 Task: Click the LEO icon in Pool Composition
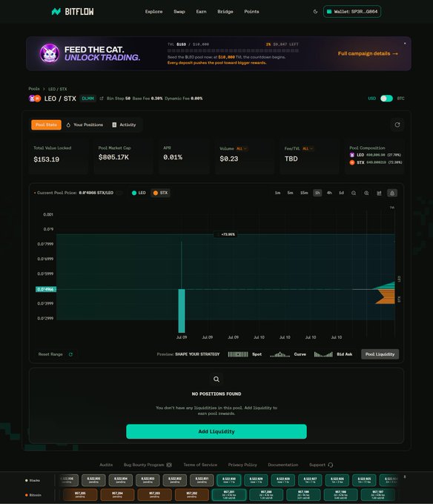(x=352, y=155)
